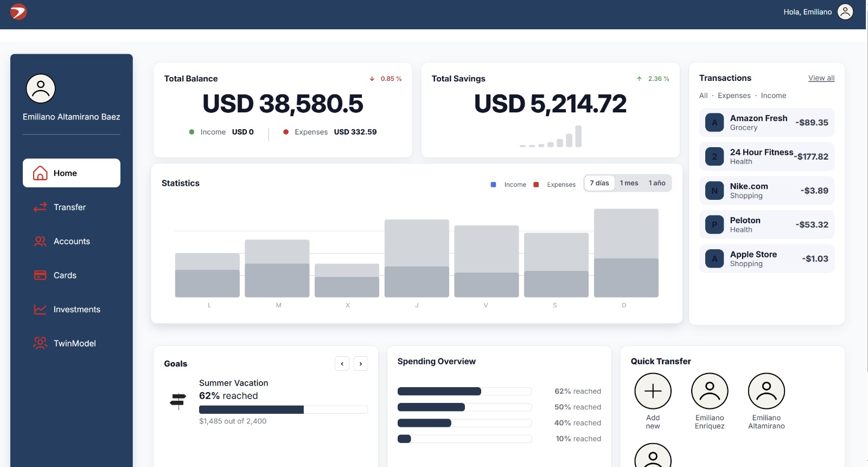Open user profile icon next to Hola, Emiliano
868x467 pixels.
(x=845, y=11)
